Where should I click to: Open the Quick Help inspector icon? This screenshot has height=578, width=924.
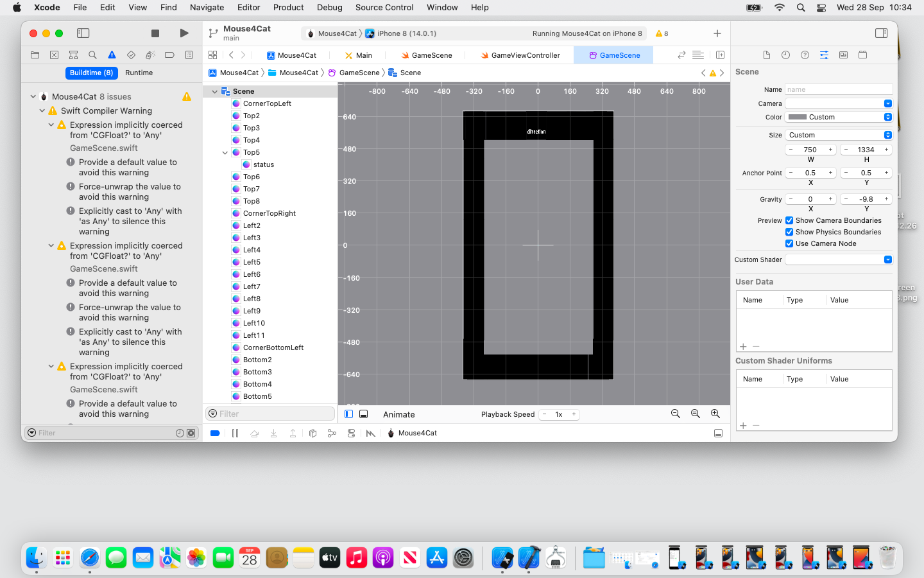pyautogui.click(x=805, y=55)
